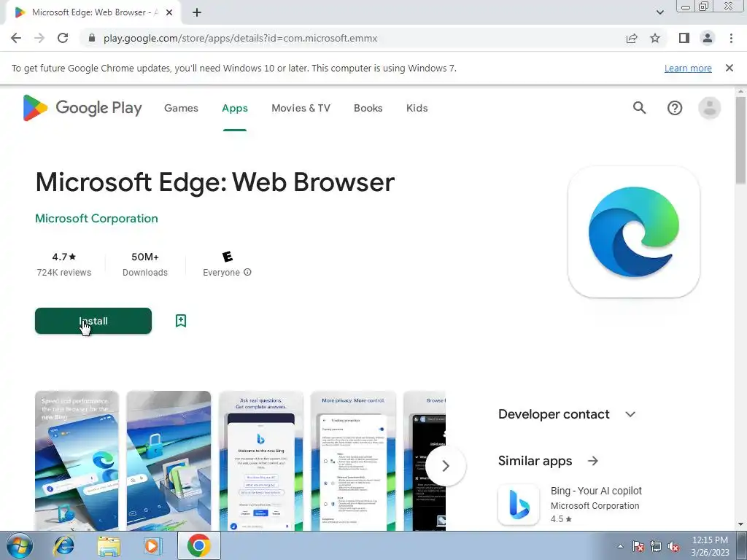
Task: Open the Microsoft Corporation developer link
Action: [x=96, y=219]
